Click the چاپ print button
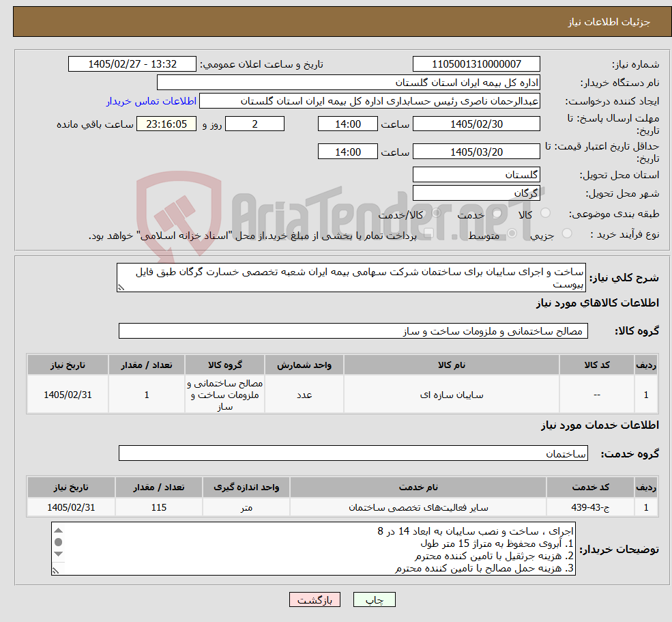Screen dimensions: 672x622 pos(374,599)
